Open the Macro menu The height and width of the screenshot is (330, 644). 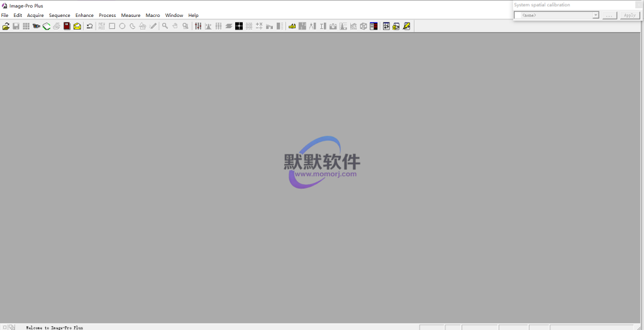153,15
